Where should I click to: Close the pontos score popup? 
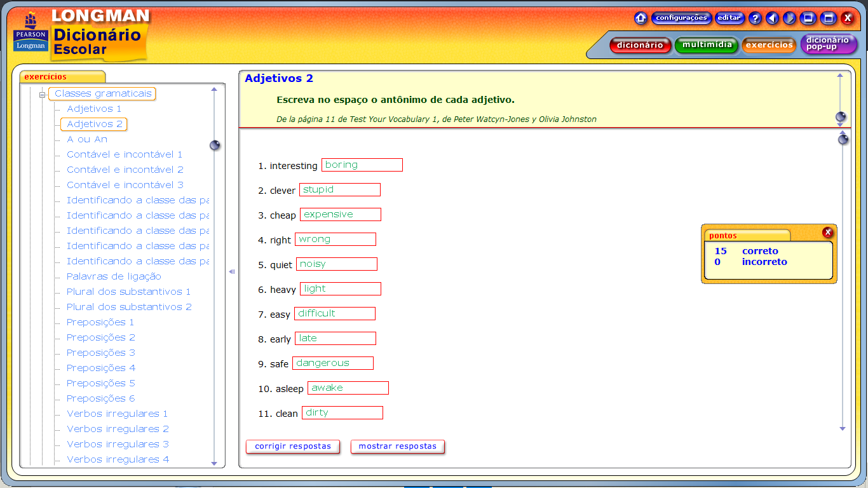click(x=827, y=233)
